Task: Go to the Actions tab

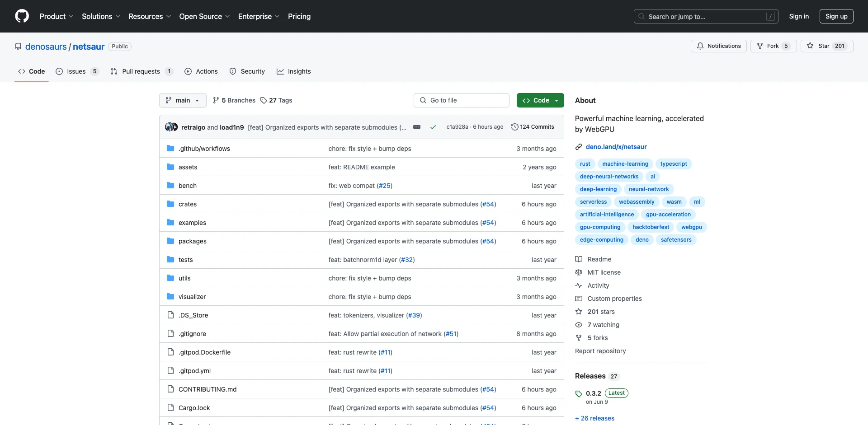Action: click(x=201, y=71)
